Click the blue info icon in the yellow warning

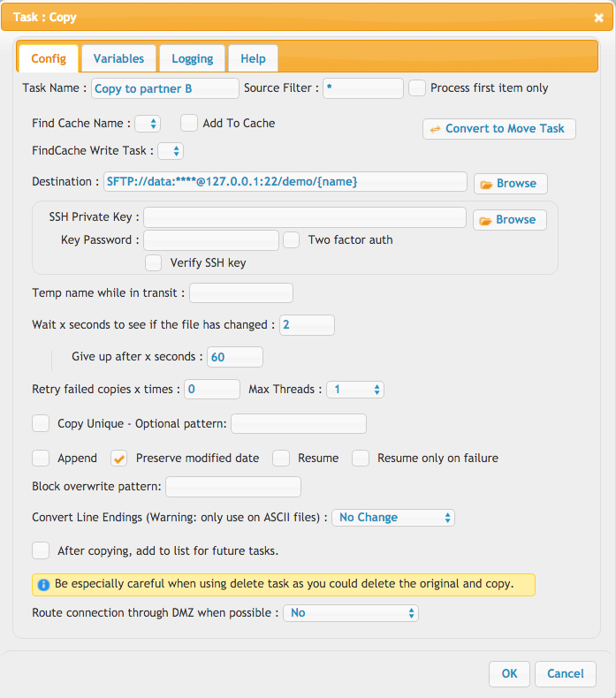tap(43, 585)
